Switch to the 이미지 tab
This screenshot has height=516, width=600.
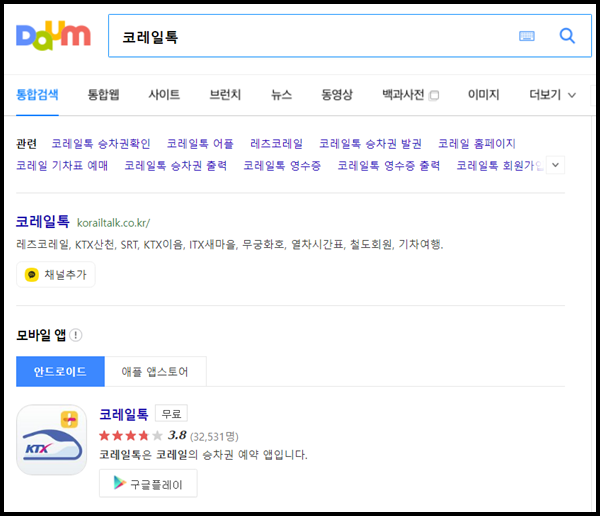[x=484, y=95]
